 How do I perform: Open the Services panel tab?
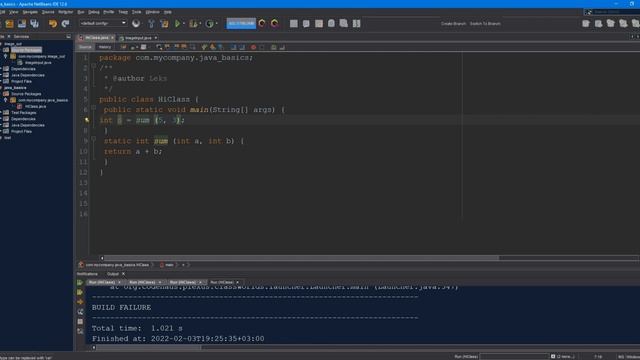21,36
